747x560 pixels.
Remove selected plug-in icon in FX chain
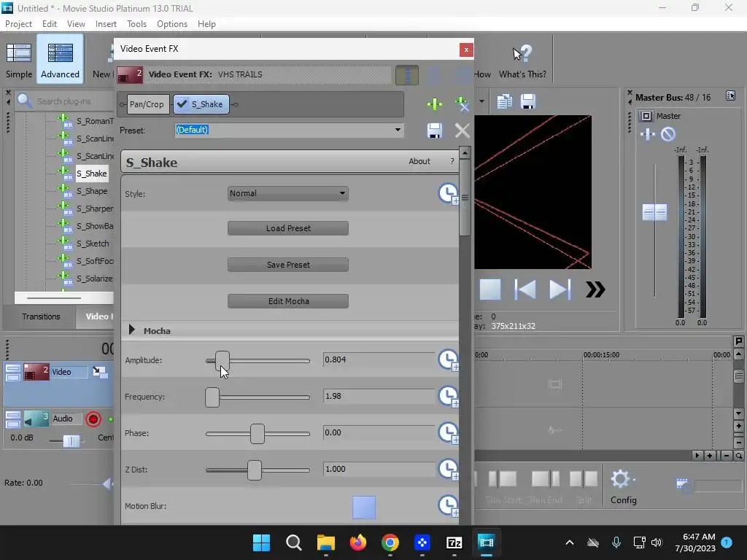(x=462, y=104)
